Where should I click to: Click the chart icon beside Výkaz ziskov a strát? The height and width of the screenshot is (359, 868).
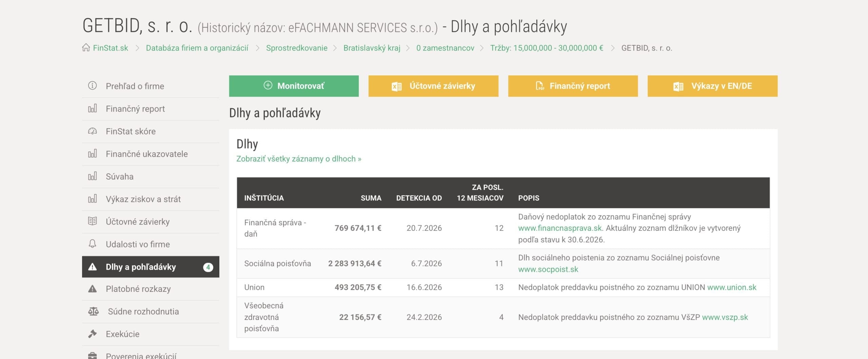tap(92, 199)
